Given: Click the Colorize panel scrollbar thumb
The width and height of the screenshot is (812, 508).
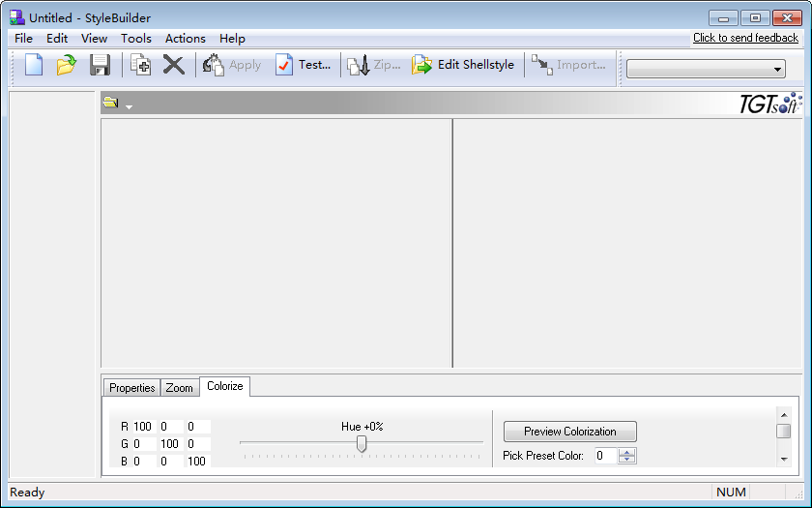Looking at the screenshot, I should pos(784,431).
